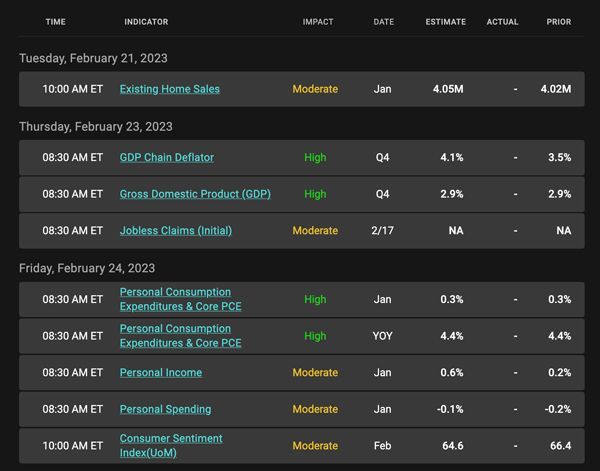600x471 pixels.
Task: Click the PRIOR column header
Action: pyautogui.click(x=559, y=22)
